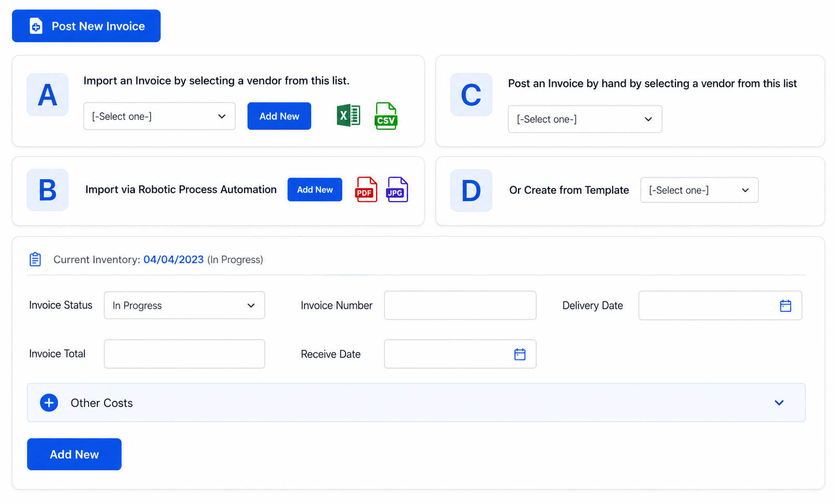Viewport: 837px width, 504px height.
Task: Click the large letter B badge
Action: 48,190
